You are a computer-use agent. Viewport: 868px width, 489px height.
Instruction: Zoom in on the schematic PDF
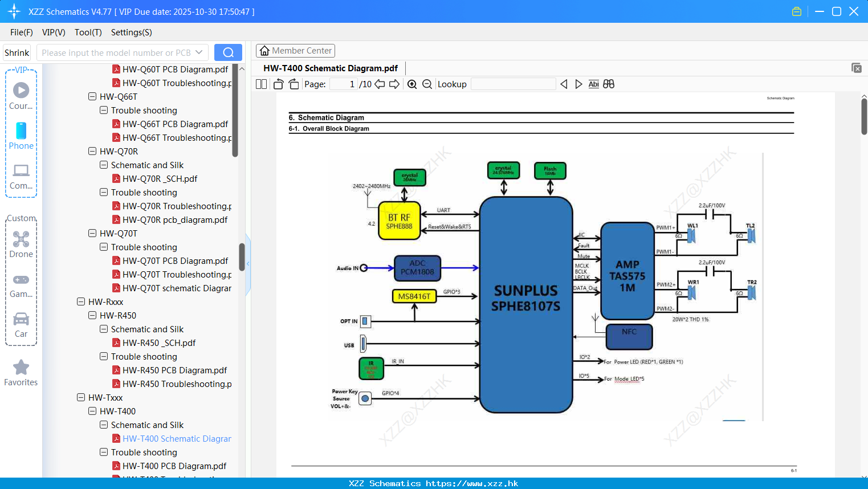(412, 84)
